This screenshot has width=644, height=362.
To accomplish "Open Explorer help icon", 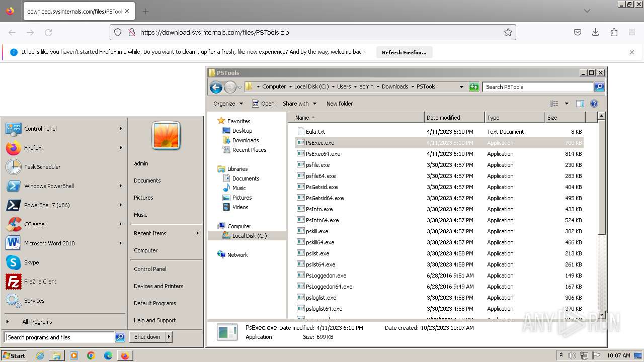I will 594,104.
